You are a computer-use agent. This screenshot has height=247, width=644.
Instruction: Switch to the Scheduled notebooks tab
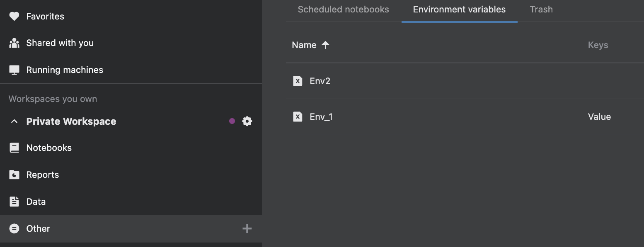point(343,9)
